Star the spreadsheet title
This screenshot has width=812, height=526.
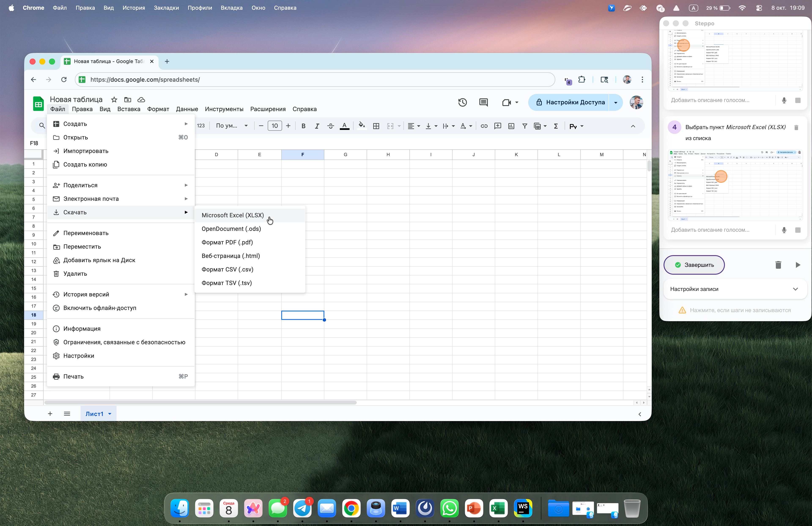[114, 99]
